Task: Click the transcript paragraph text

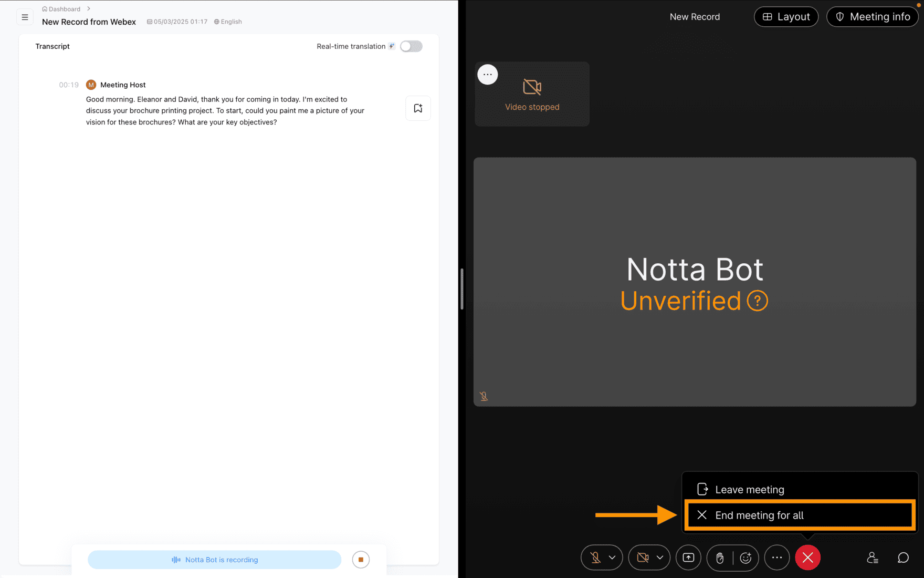Action: (225, 110)
